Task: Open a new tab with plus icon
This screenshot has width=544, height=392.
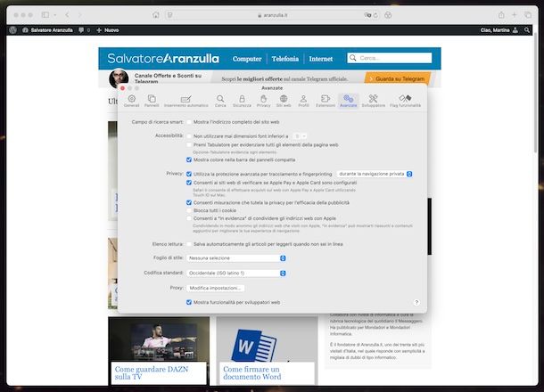Action: [x=515, y=15]
